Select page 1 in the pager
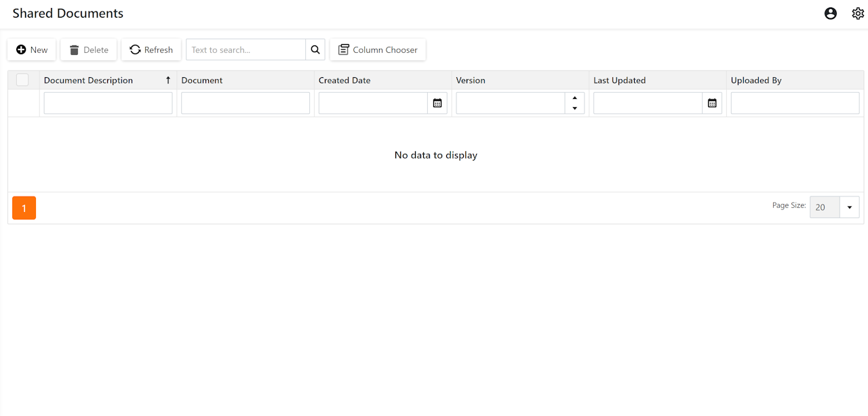Image resolution: width=868 pixels, height=416 pixels. tap(24, 208)
